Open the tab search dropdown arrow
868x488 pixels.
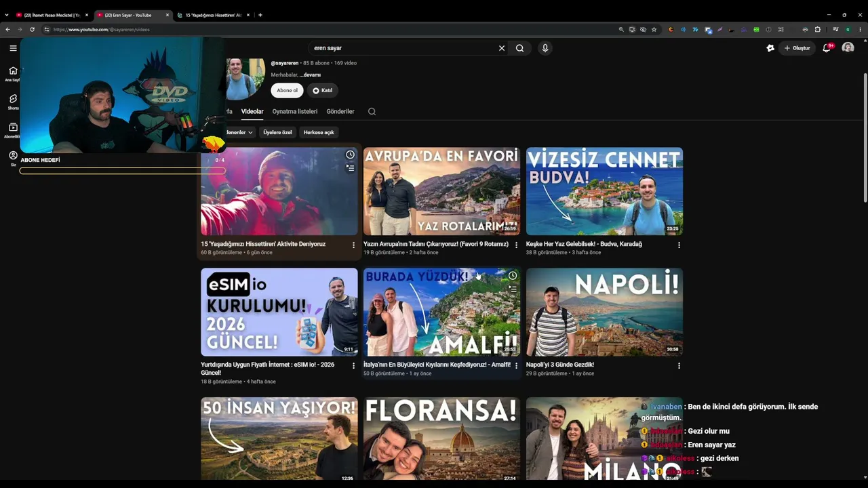(7, 15)
